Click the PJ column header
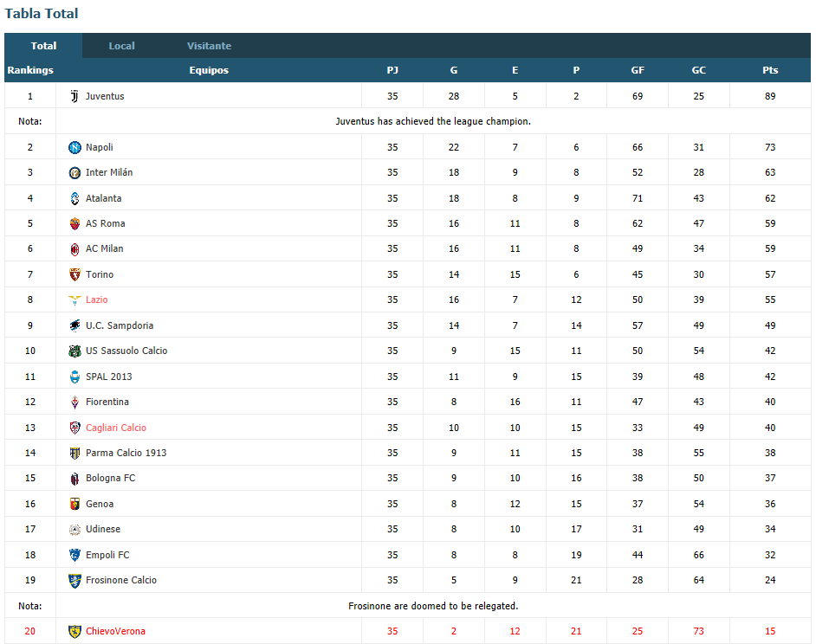This screenshot has height=644, width=816. point(392,70)
